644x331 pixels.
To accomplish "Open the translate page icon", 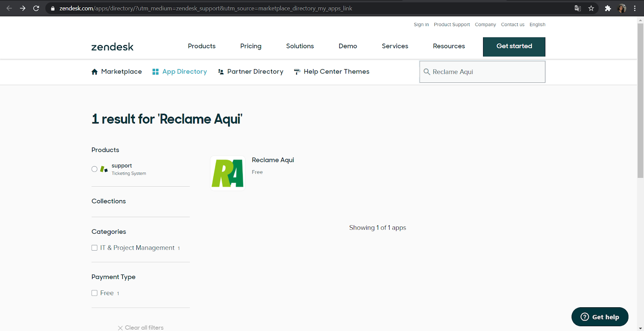I will (578, 8).
